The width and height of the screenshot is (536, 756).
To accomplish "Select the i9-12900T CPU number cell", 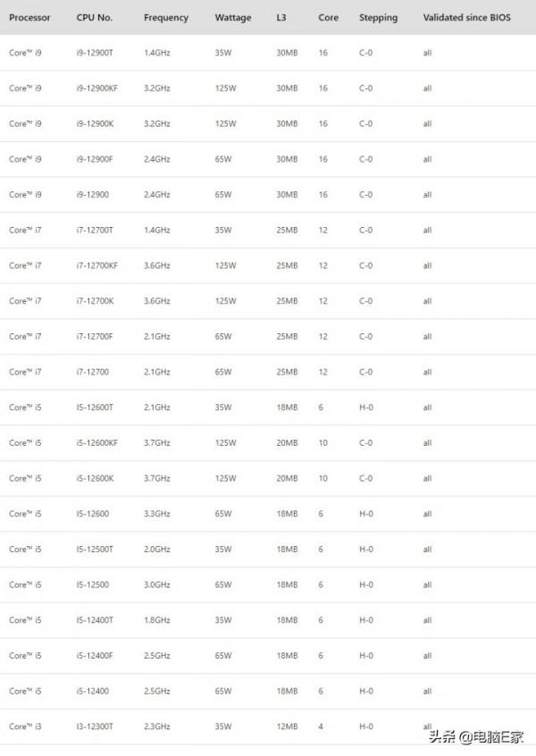I will click(x=96, y=53).
